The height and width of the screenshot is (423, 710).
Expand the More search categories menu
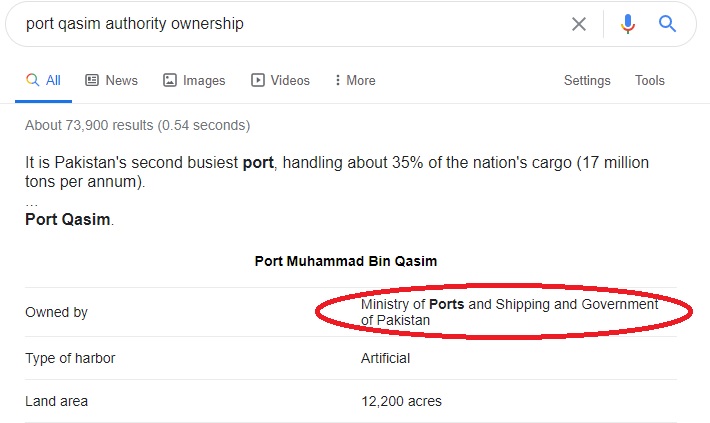355,80
